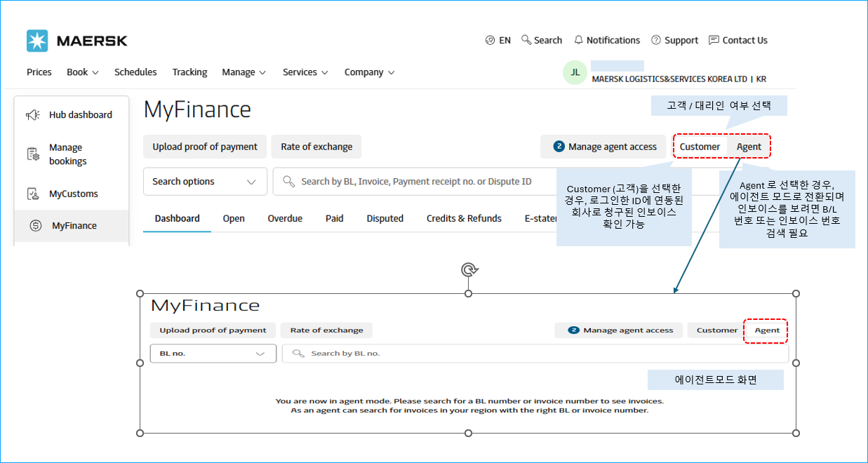Click Manage agent access button
Screen dimensions: 868x463
click(x=603, y=147)
